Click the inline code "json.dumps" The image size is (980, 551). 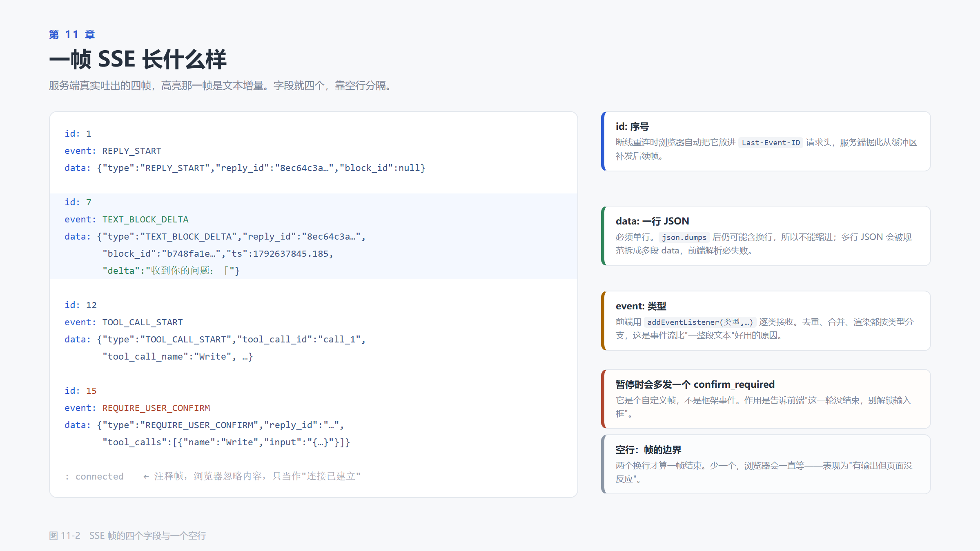[684, 237]
